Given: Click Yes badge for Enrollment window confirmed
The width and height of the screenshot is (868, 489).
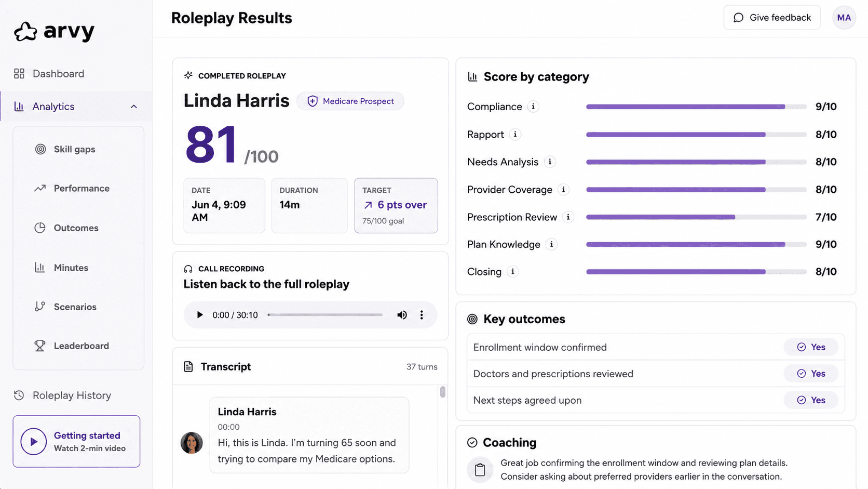Looking at the screenshot, I should (811, 347).
